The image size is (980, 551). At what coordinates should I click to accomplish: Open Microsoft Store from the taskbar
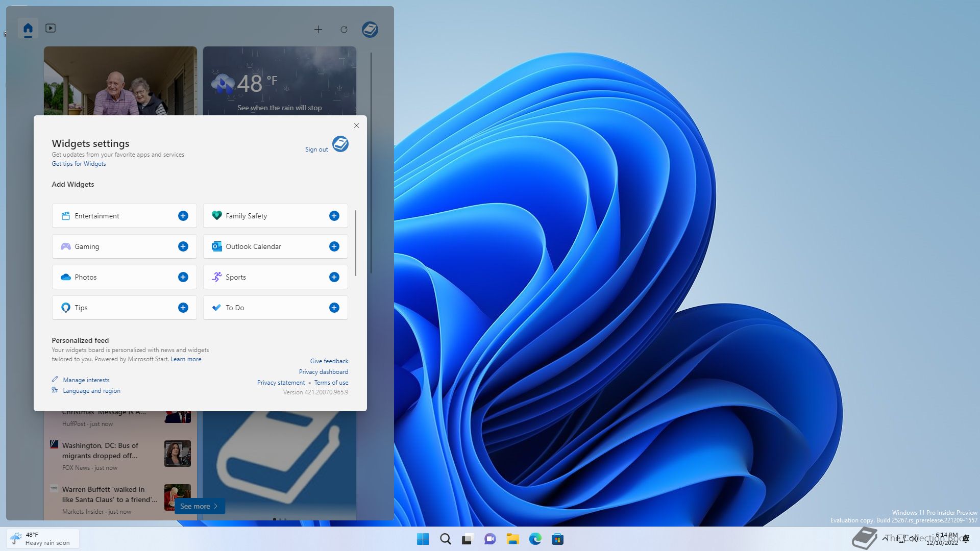[557, 539]
